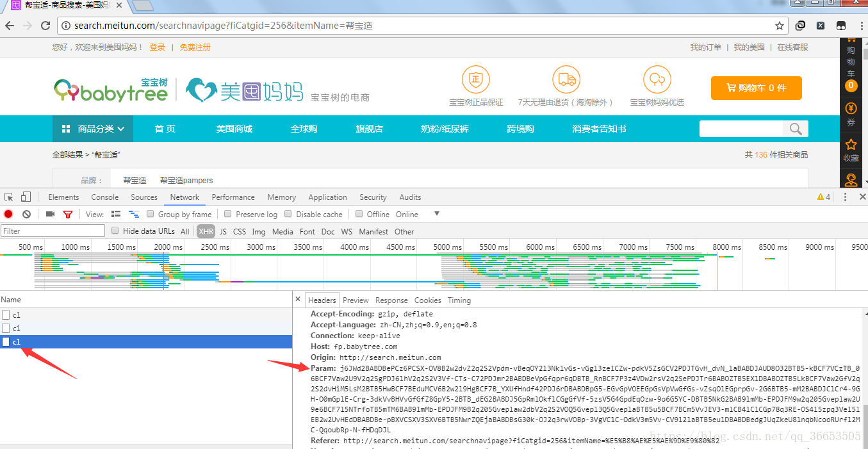Reload the page with the refresh icon
The image size is (868, 449).
coord(45,26)
